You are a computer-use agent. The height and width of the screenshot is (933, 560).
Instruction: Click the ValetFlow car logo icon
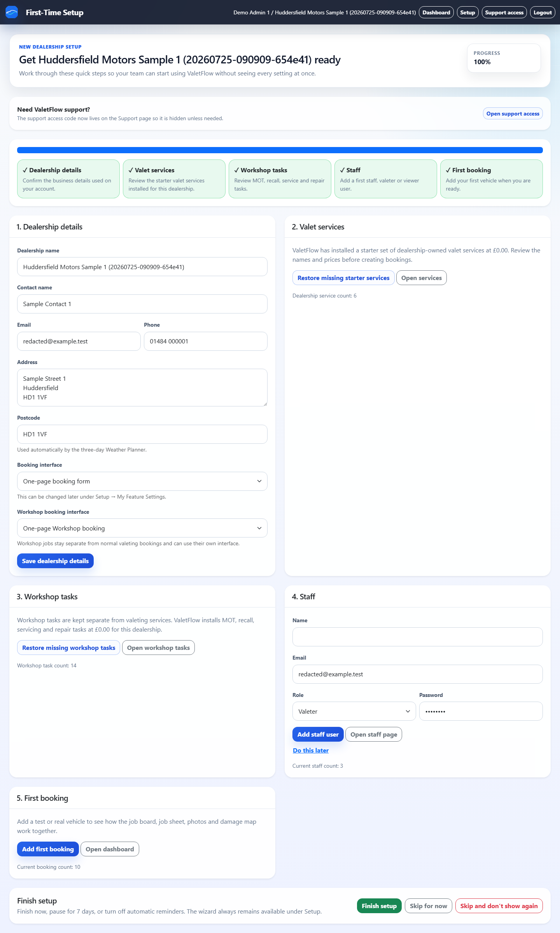(12, 12)
